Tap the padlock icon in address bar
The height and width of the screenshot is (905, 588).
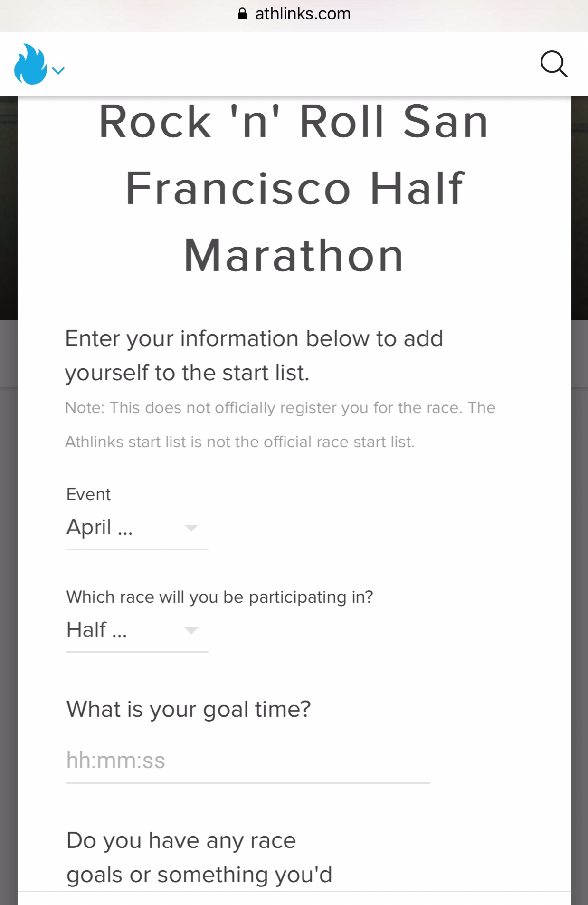[242, 14]
